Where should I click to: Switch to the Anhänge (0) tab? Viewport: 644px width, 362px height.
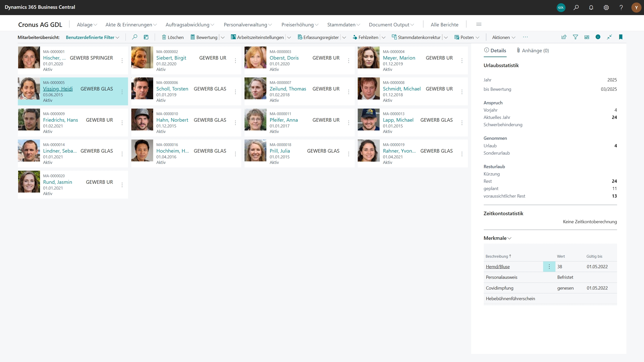[x=533, y=51]
